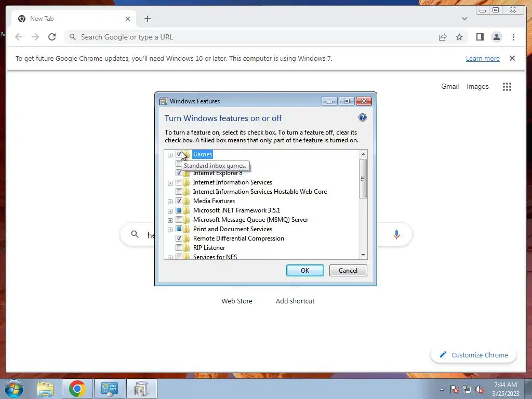Open Control Panel taskbar icon
The height and width of the screenshot is (399, 532).
coord(110,389)
